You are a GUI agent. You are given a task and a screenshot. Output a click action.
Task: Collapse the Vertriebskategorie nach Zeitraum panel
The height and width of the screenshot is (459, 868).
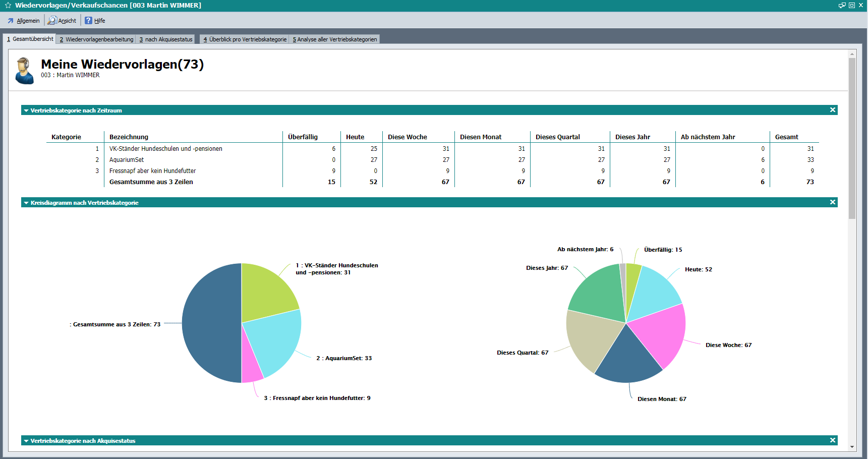pyautogui.click(x=26, y=110)
